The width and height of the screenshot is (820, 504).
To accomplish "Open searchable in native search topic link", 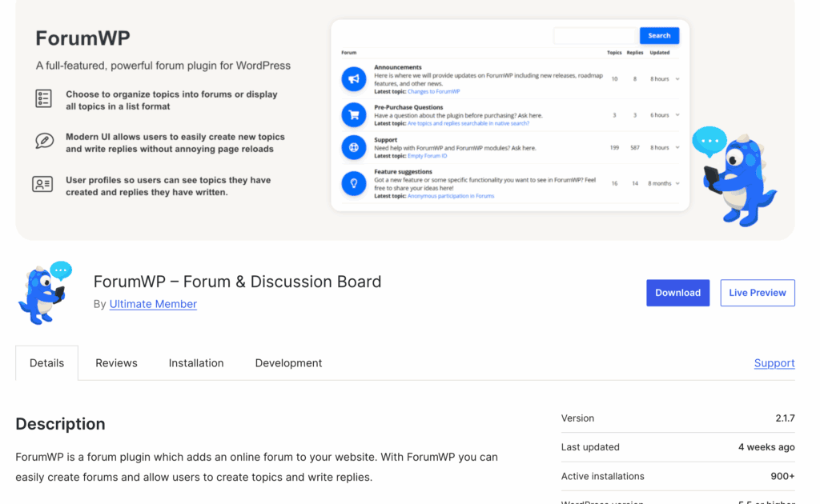I will coord(468,123).
